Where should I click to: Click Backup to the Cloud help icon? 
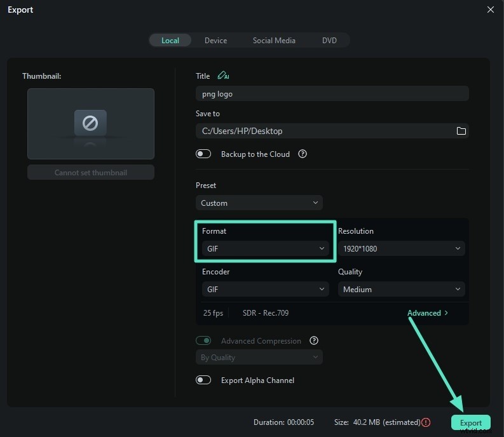pyautogui.click(x=303, y=154)
